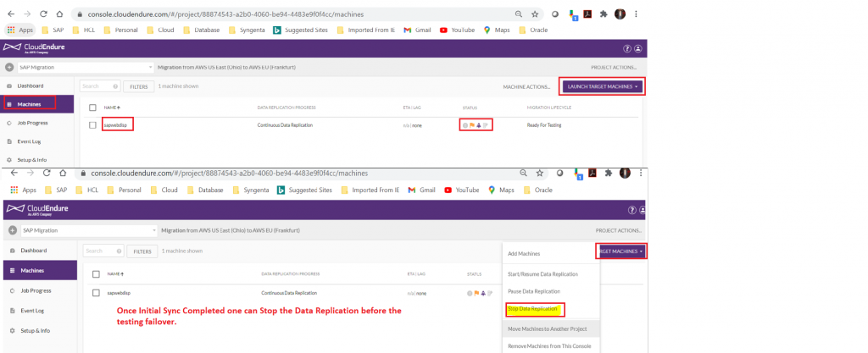Viewport: 868px width, 353px height.
Task: Choose Start/Resume Data Replication from menu
Action: click(x=543, y=274)
